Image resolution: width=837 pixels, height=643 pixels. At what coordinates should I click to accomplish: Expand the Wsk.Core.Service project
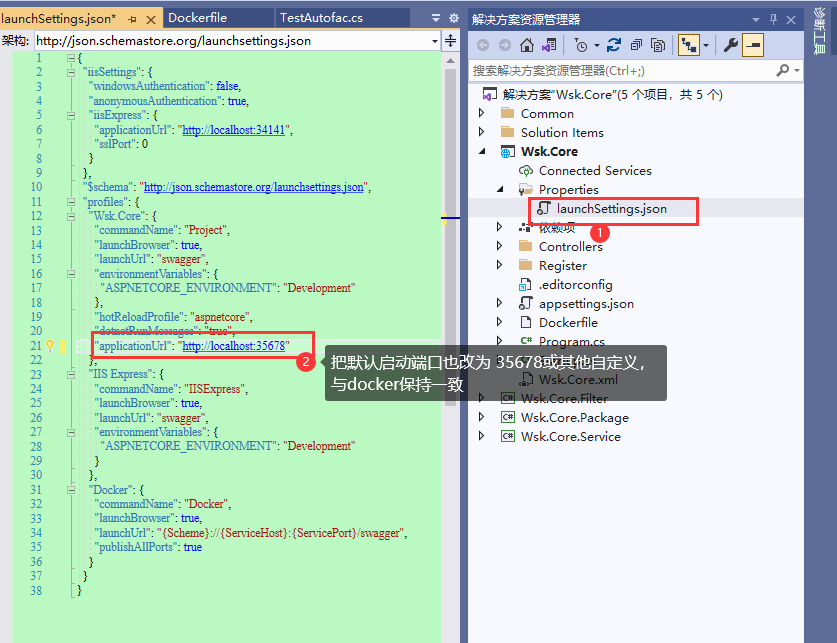point(481,436)
